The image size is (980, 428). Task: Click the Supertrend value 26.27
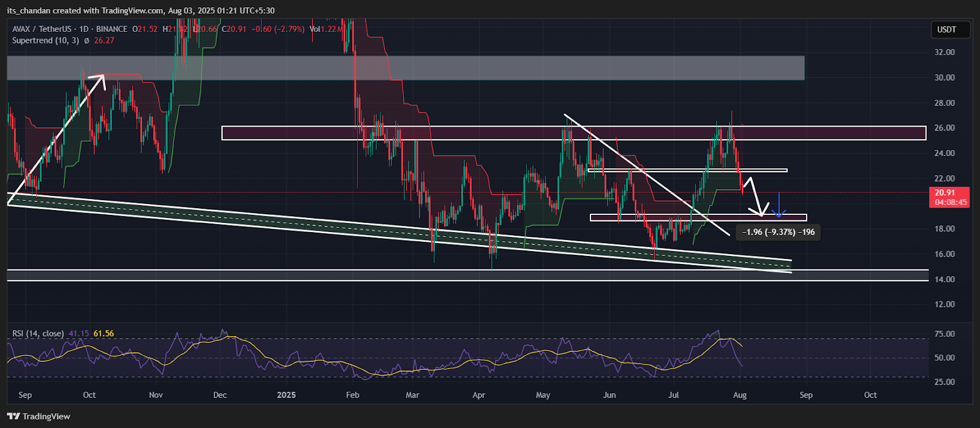104,40
